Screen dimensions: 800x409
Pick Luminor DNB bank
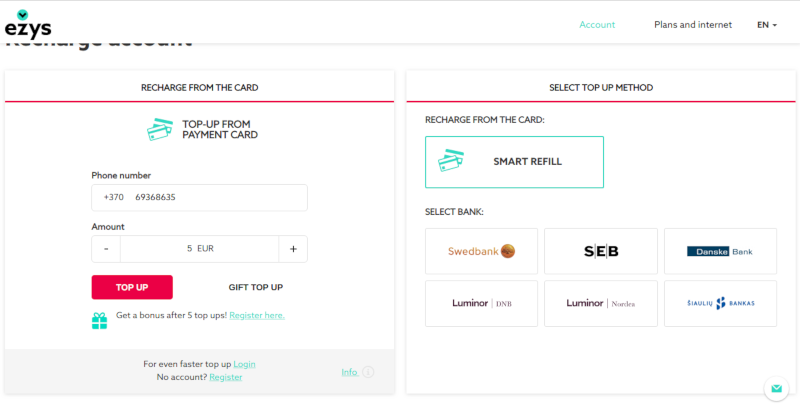481,303
